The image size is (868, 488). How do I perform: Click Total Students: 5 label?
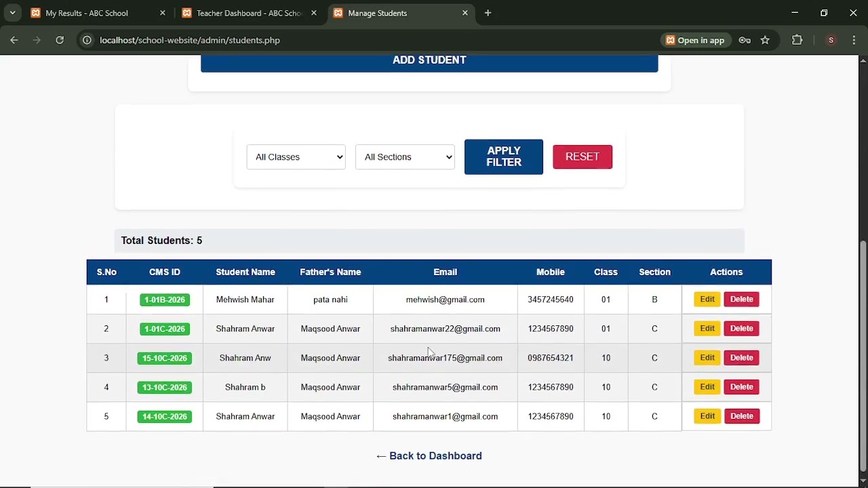coord(161,241)
